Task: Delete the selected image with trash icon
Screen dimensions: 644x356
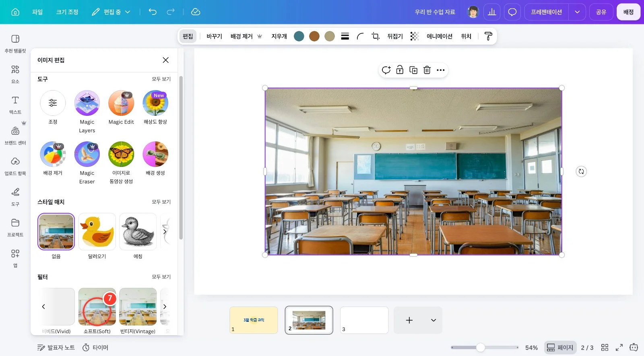Action: pos(427,70)
